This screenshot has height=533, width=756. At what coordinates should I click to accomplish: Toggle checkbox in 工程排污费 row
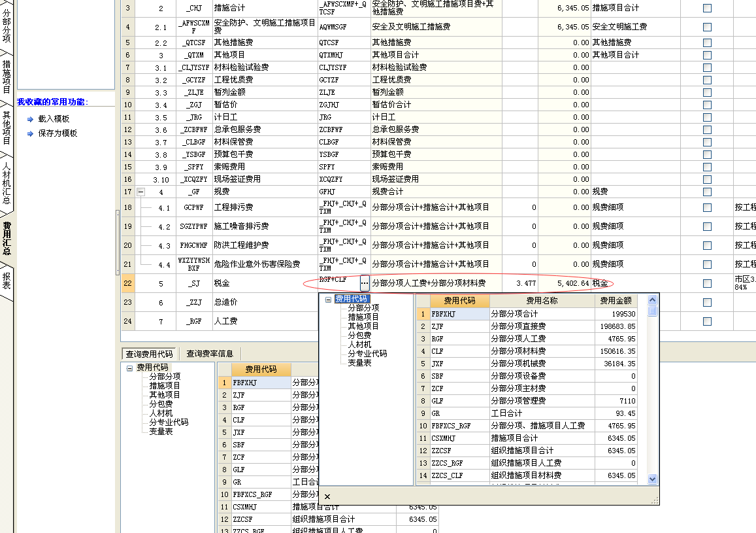coord(707,207)
